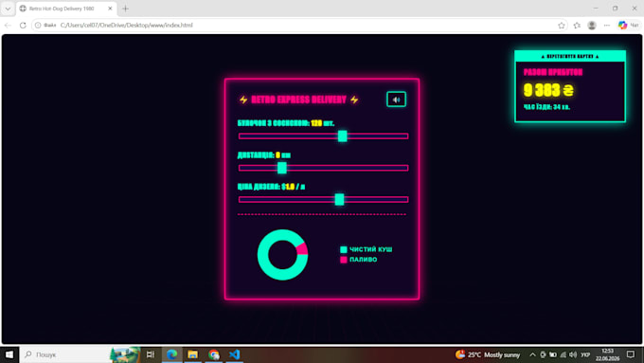Click the ЧИСТИЙ КУШ legend swatch
This screenshot has width=644, height=363.
pos(344,249)
